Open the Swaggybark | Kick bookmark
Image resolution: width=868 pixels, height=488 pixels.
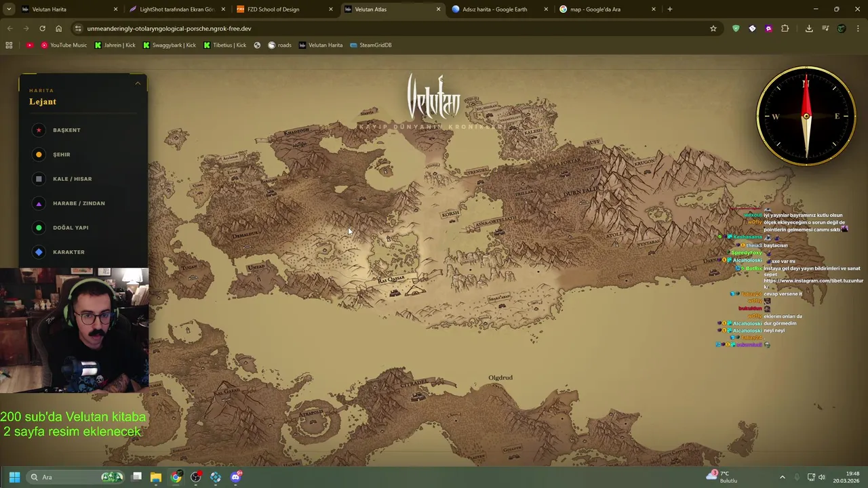(x=169, y=45)
